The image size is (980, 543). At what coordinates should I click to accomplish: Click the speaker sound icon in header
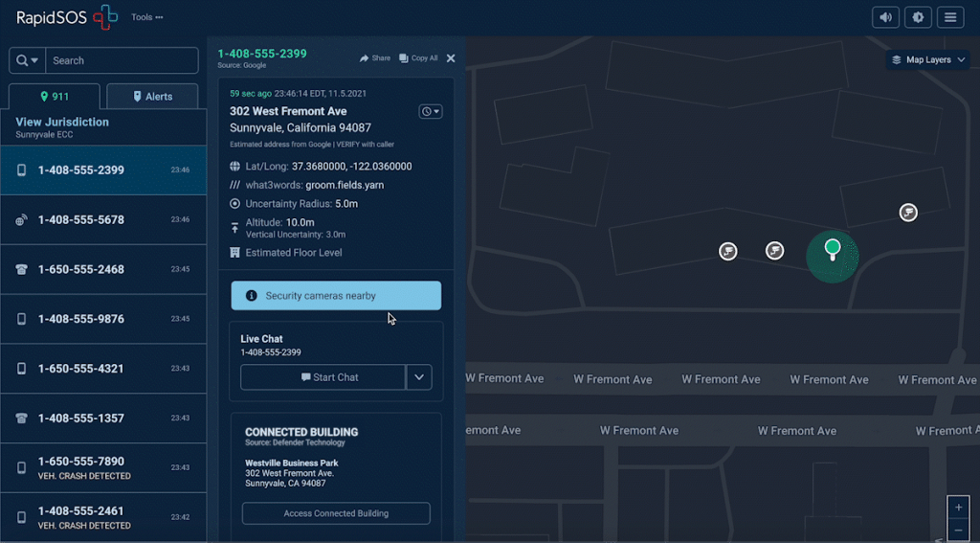point(886,17)
